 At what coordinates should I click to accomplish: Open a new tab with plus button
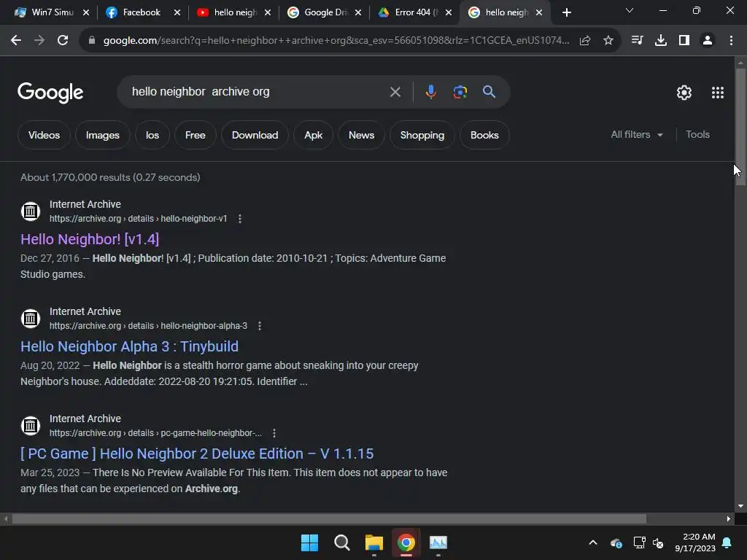(x=566, y=12)
